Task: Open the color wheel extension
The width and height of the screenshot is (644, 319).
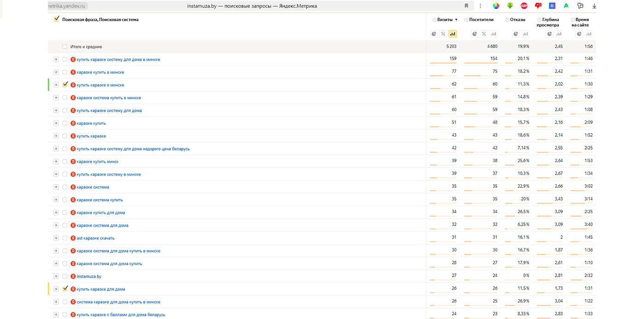Action: click(x=496, y=6)
